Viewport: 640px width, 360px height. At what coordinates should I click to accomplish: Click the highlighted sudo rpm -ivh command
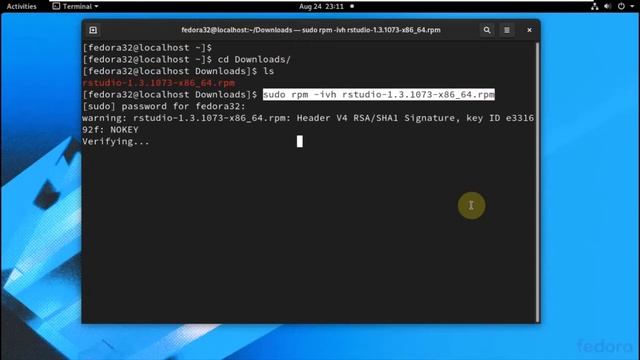coord(379,95)
